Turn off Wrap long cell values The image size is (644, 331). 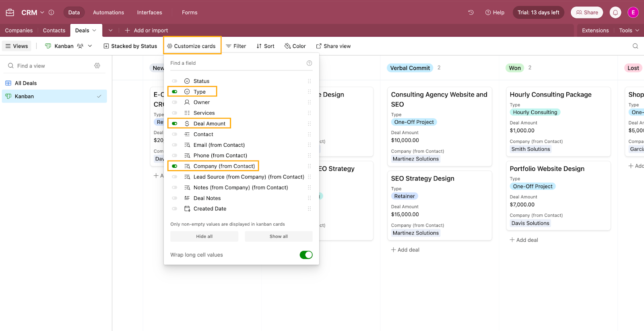pos(306,255)
